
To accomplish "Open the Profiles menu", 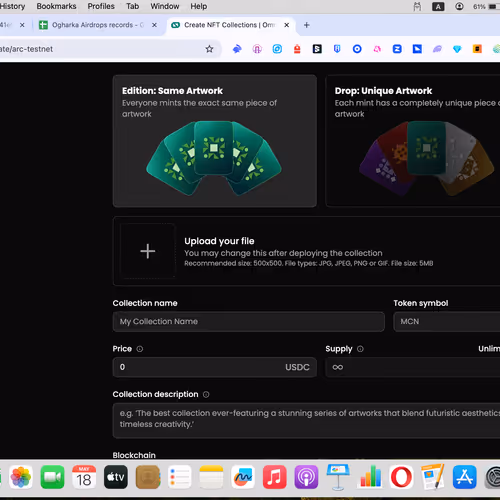I will (x=101, y=6).
